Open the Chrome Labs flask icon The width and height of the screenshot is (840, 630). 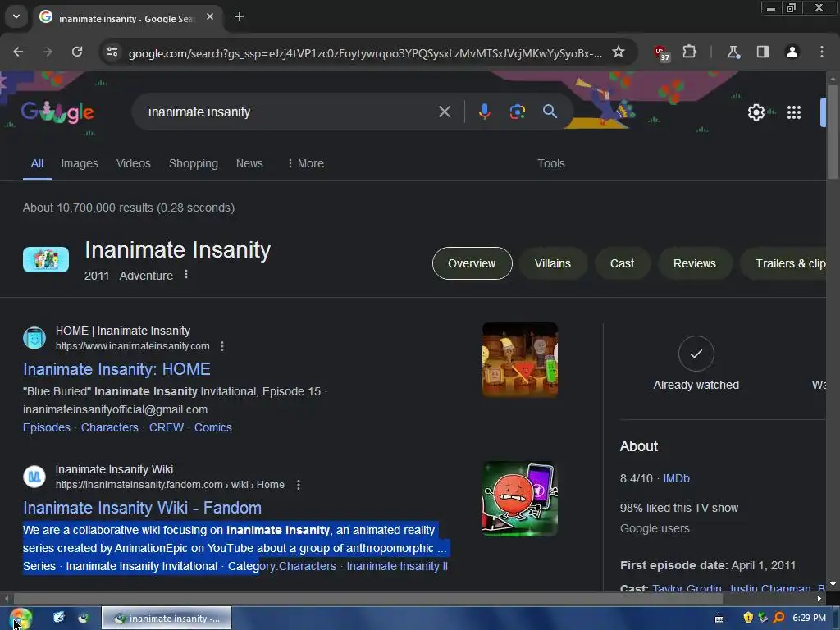click(x=733, y=52)
